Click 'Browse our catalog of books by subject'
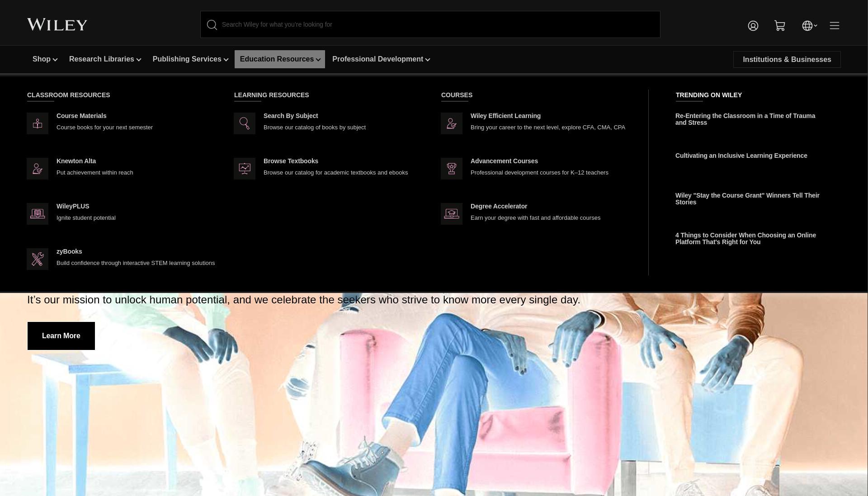The height and width of the screenshot is (496, 868). click(x=315, y=128)
